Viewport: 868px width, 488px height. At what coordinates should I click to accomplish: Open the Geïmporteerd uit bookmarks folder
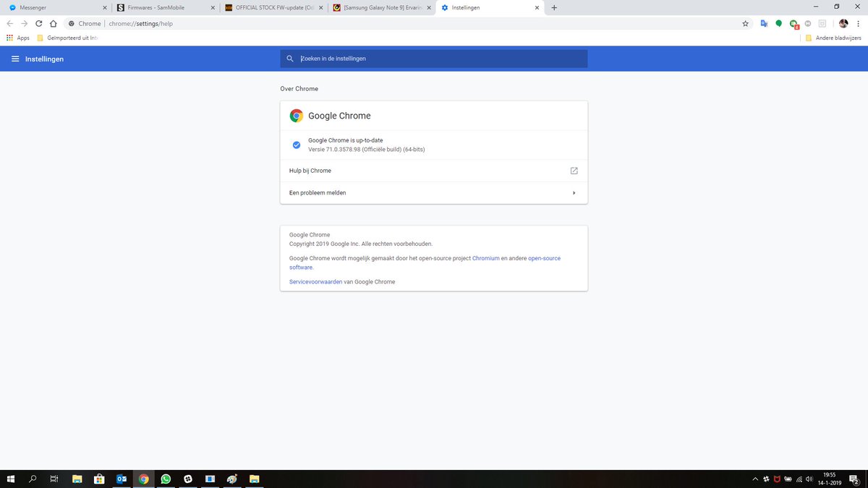tap(67, 38)
